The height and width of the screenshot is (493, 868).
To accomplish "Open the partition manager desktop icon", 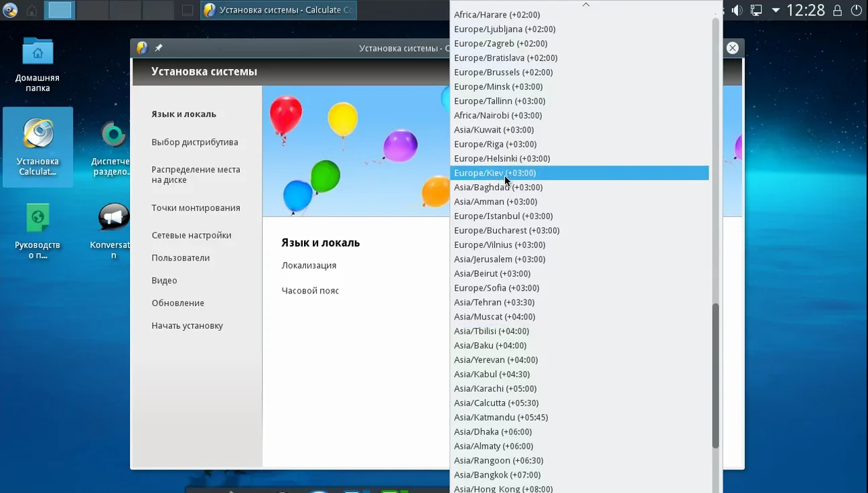I will (x=113, y=147).
